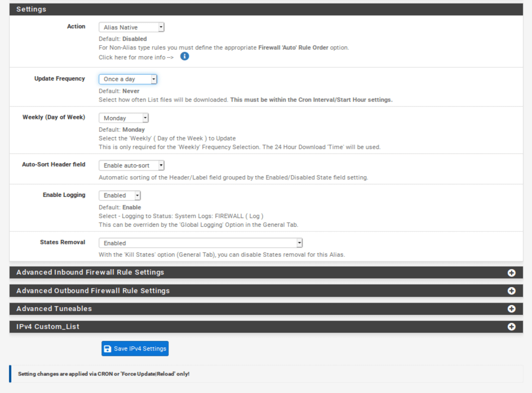Click the Cron Interval/Start Hour bold note
Screen dimensions: 532x393
(311, 99)
